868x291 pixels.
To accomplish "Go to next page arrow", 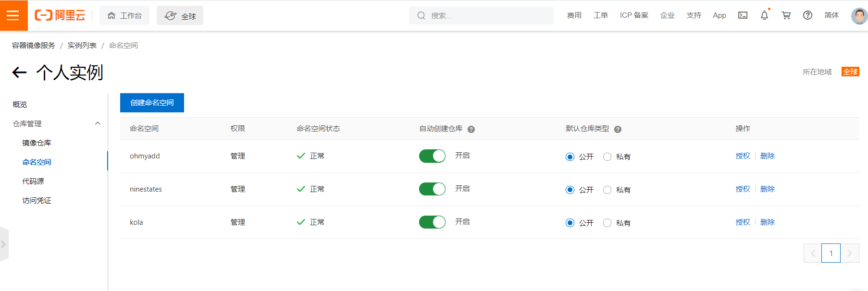I will tap(850, 253).
